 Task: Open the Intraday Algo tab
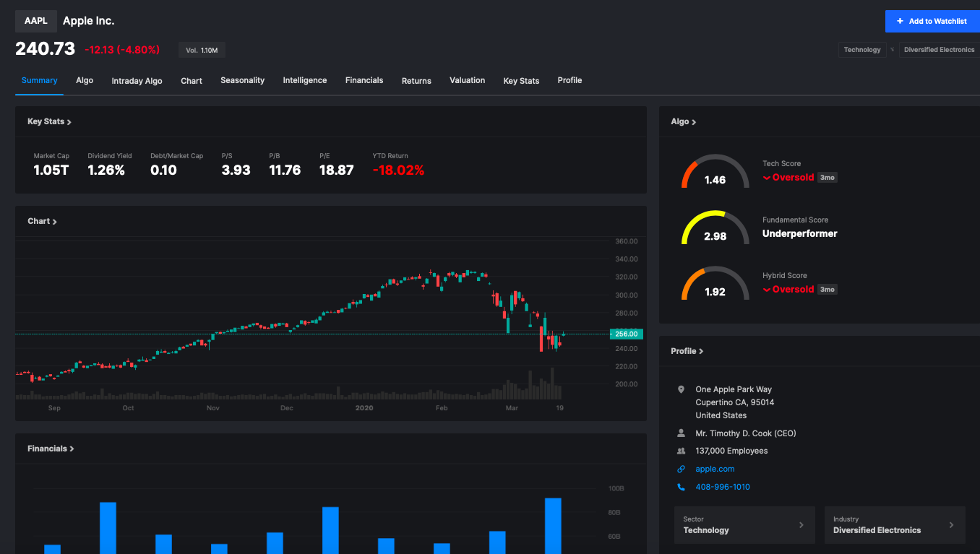(137, 81)
